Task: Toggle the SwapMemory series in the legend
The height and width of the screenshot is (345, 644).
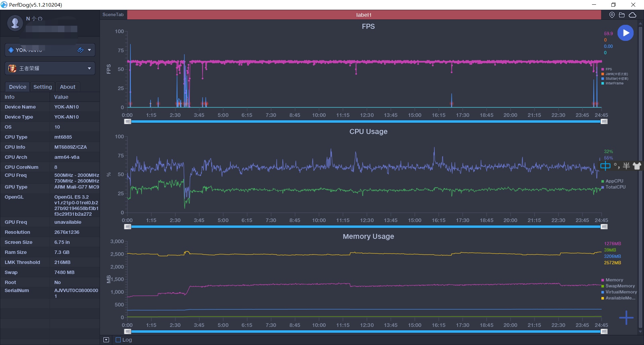Action: click(618, 286)
